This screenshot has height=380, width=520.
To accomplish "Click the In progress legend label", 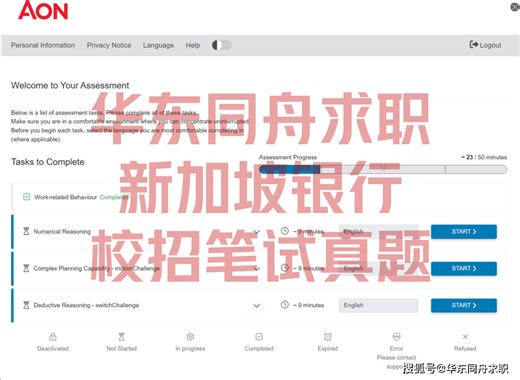I will coord(190,349).
